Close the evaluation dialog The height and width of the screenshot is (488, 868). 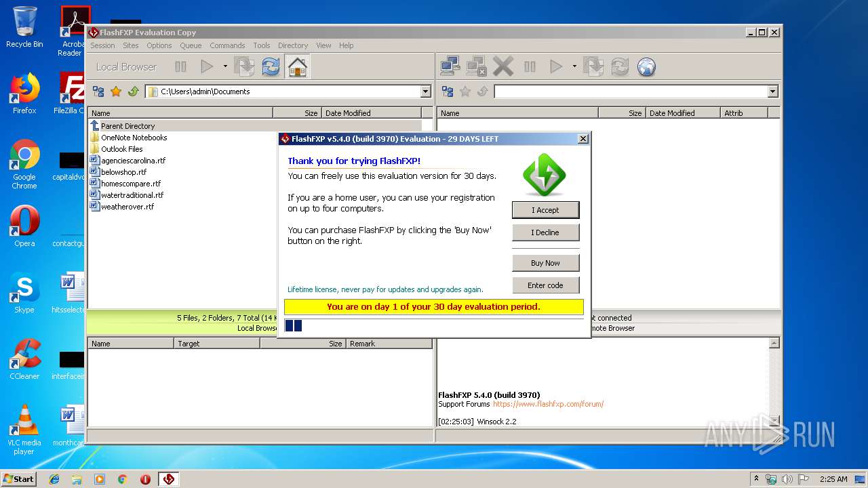click(x=583, y=138)
